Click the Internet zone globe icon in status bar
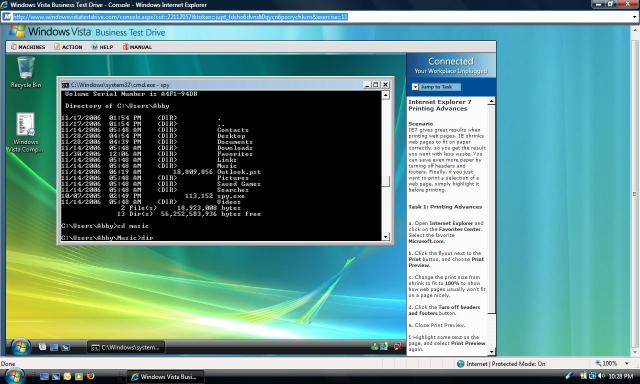The width and height of the screenshot is (640, 384). pyautogui.click(x=460, y=364)
